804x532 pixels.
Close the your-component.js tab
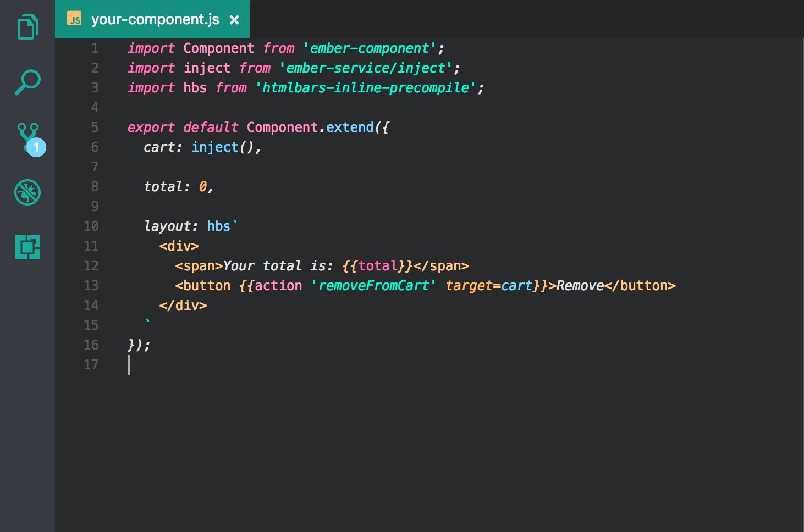234,19
